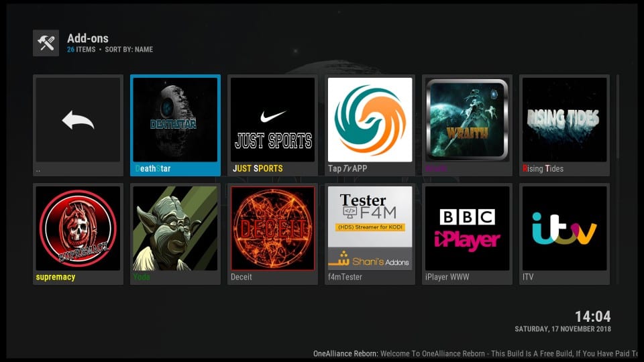Open the DeathStar add-on icon

coord(175,120)
